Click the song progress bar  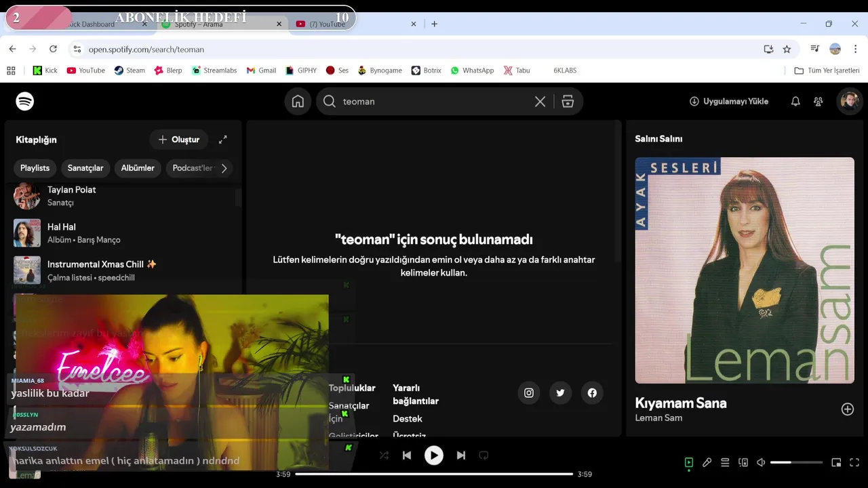434,474
